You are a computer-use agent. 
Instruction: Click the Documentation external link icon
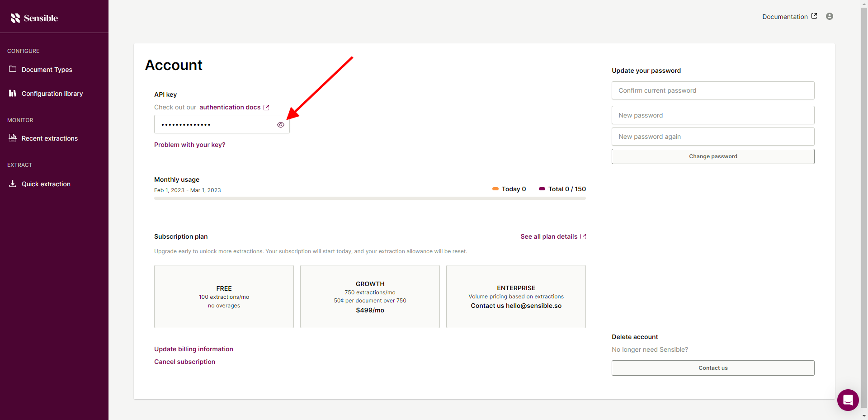click(x=814, y=16)
